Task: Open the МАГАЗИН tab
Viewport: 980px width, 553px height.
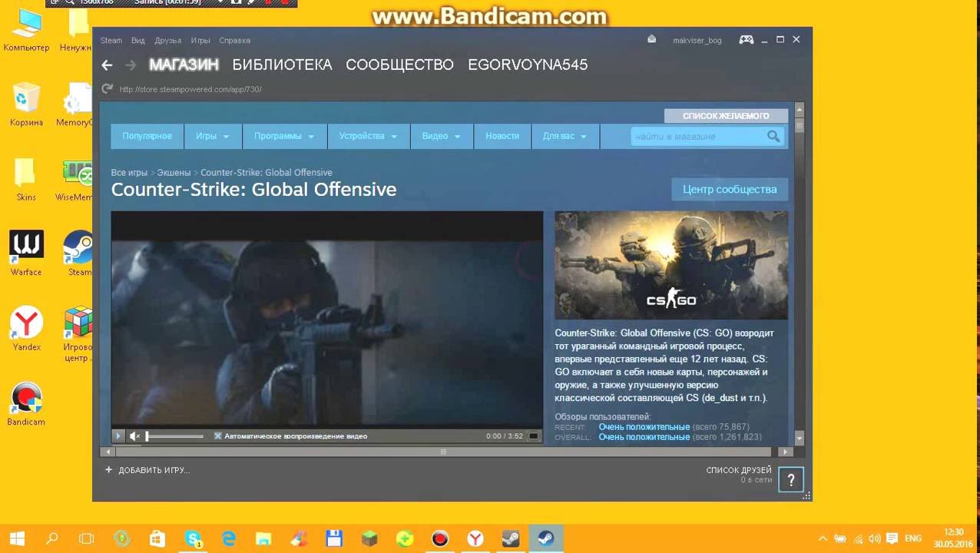Action: (x=184, y=65)
